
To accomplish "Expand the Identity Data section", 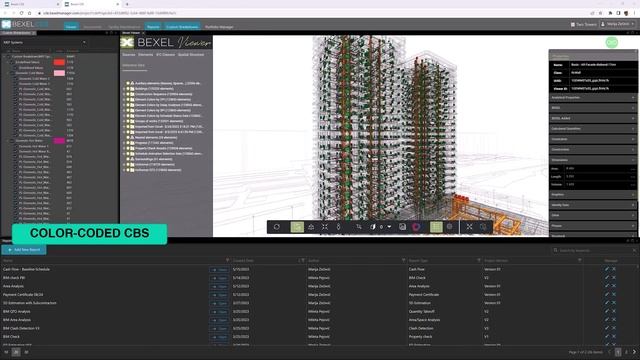I will [x=593, y=205].
